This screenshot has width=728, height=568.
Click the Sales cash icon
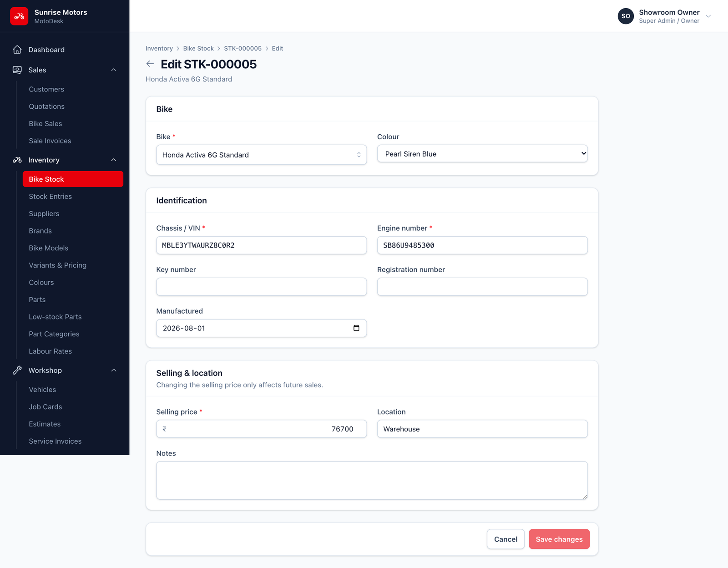tap(17, 70)
